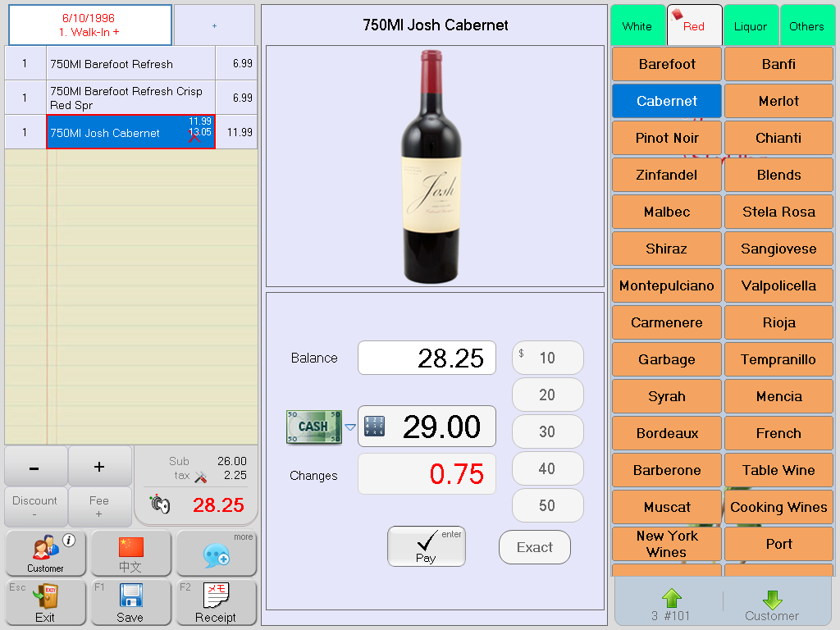Screen dimensions: 840x630
Task: Switch to the Liquor tab
Action: (751, 25)
